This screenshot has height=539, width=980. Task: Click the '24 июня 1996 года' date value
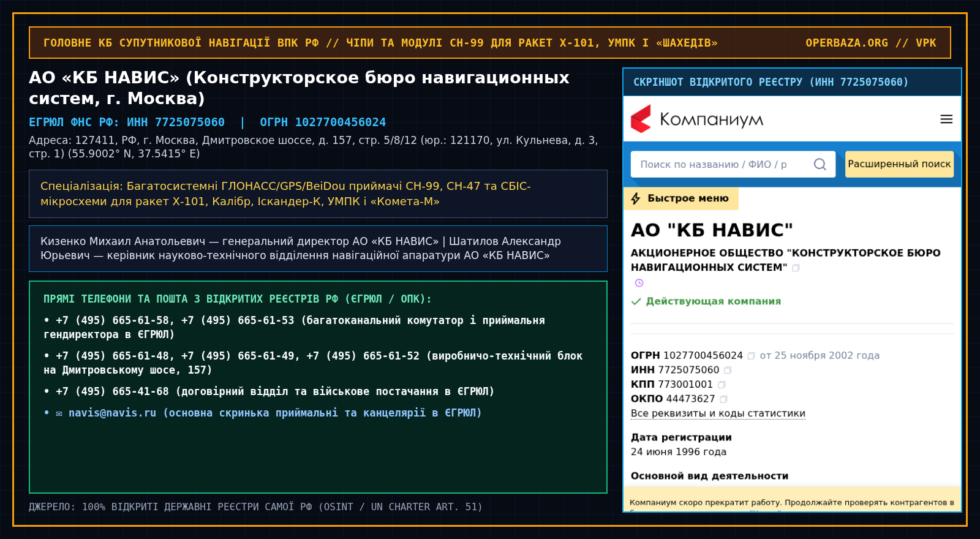point(679,452)
